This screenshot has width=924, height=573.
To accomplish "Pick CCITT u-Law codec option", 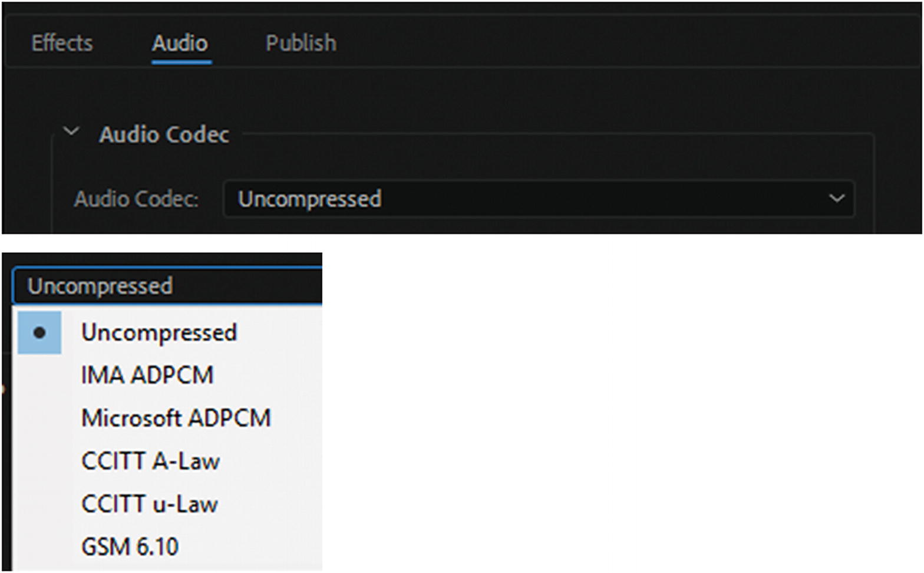I will pos(150,504).
